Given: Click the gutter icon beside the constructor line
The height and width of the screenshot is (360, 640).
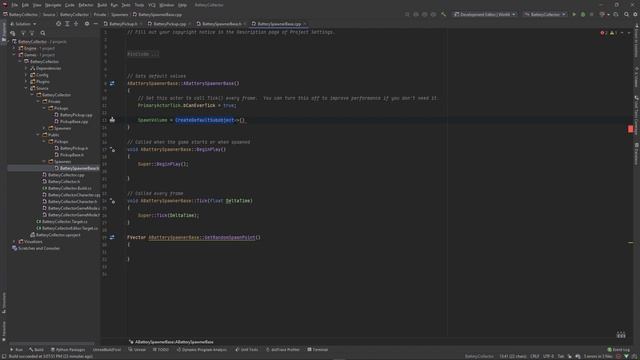Looking at the screenshot, I should (112, 83).
